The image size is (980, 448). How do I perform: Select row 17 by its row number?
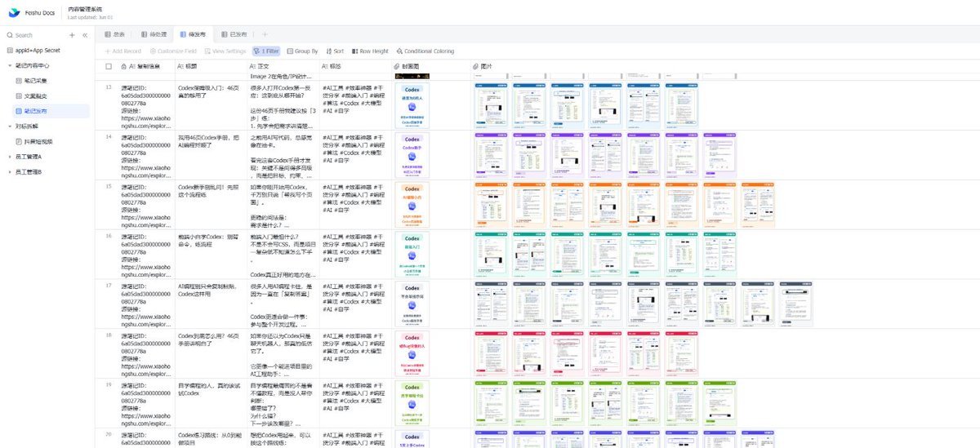[109, 285]
